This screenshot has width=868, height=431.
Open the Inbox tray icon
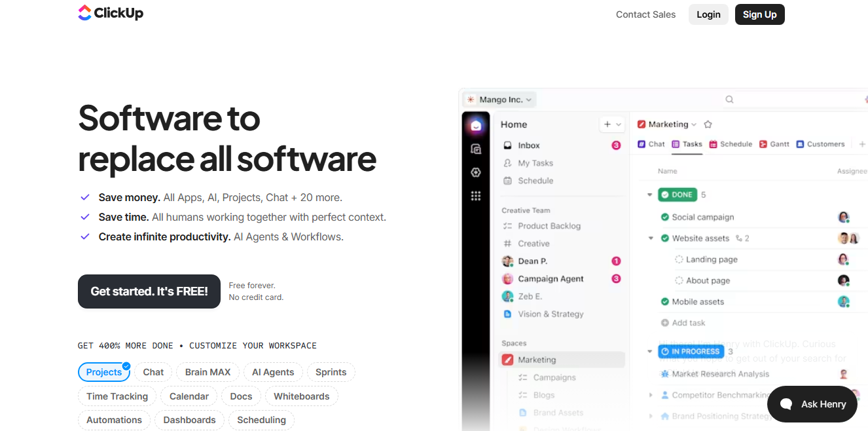(x=507, y=145)
